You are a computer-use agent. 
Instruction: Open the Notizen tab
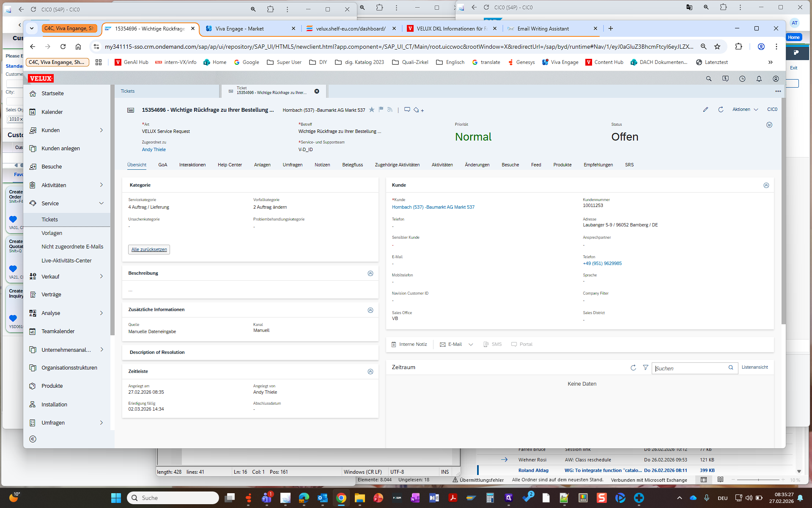(x=322, y=165)
